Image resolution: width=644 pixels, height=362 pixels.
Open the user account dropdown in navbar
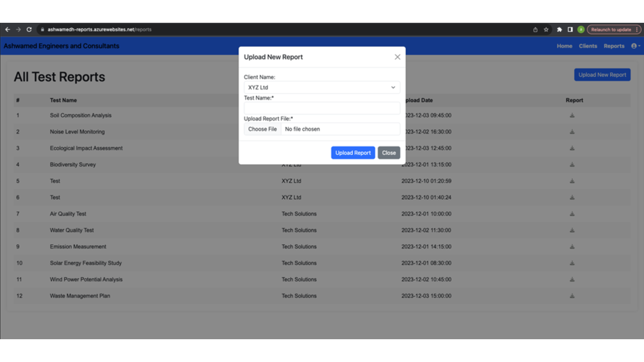(635, 46)
